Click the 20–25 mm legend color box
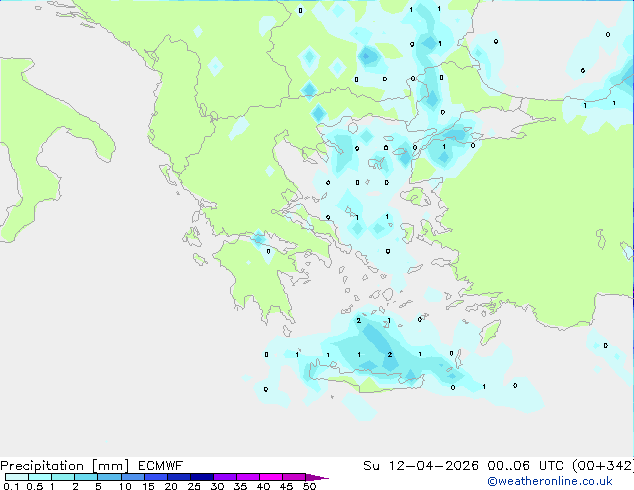Viewport: 634px width, 490px height. click(179, 477)
